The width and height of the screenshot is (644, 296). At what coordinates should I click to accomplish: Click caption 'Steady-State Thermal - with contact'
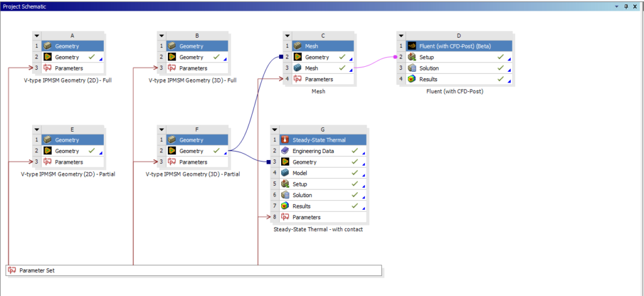pos(318,229)
